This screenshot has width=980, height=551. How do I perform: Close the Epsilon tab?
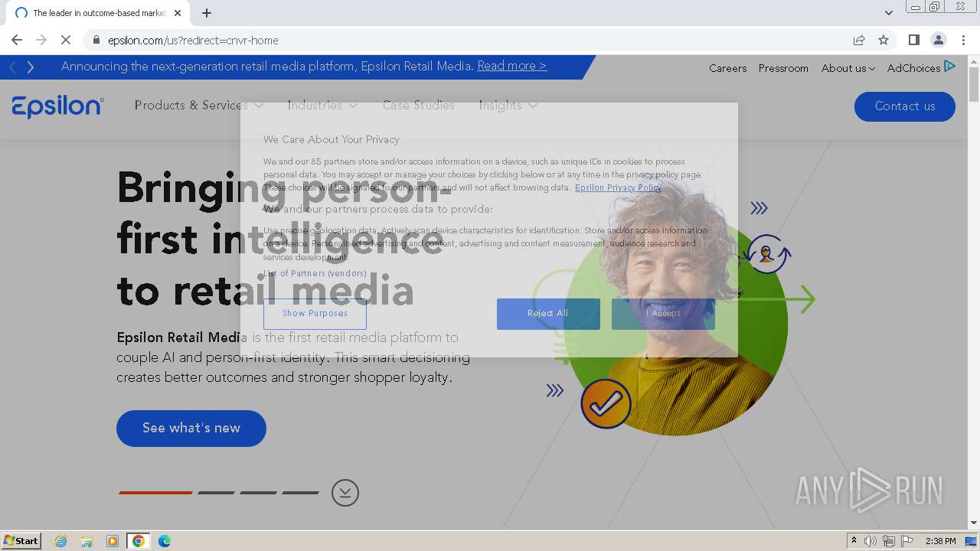(178, 13)
